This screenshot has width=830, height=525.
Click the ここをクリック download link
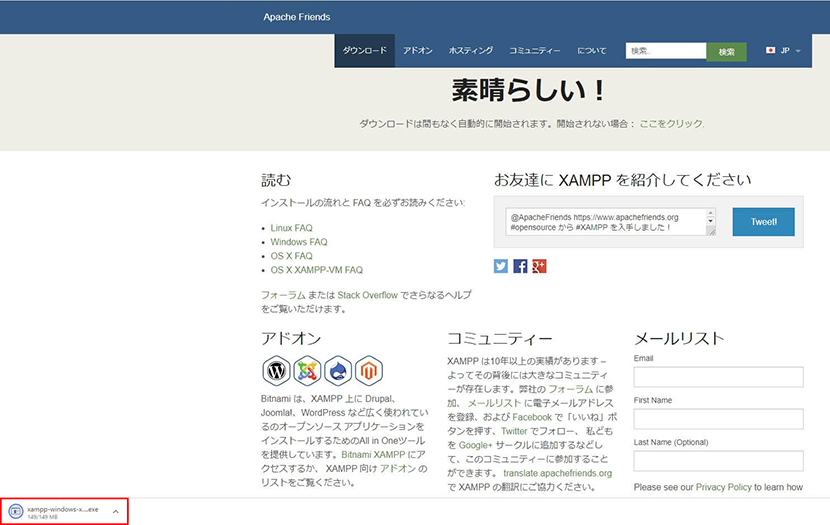tap(671, 123)
